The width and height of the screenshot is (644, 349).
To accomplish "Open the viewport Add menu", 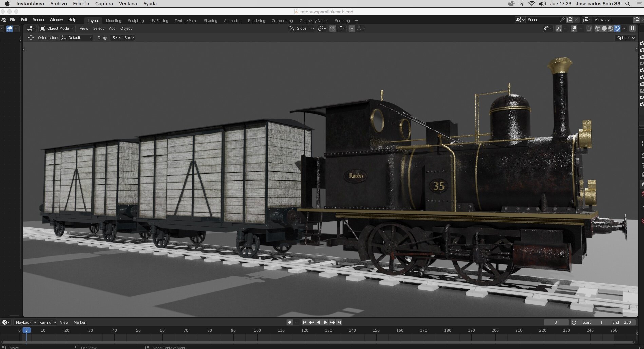I will 112,28.
